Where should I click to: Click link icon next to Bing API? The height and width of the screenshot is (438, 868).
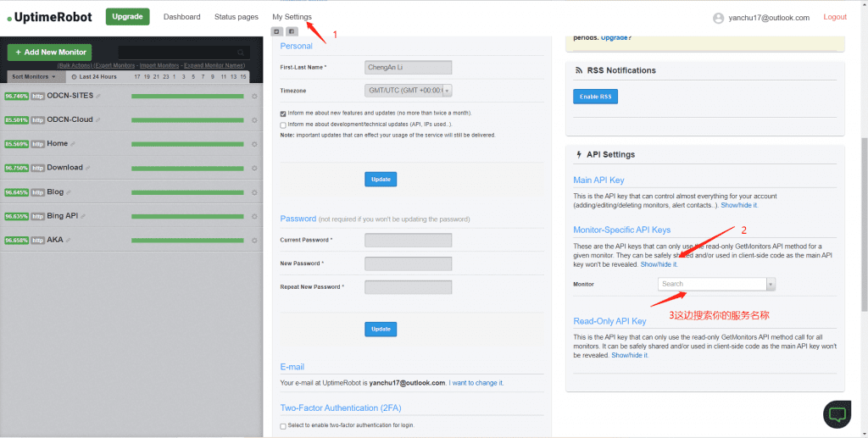[x=82, y=216]
